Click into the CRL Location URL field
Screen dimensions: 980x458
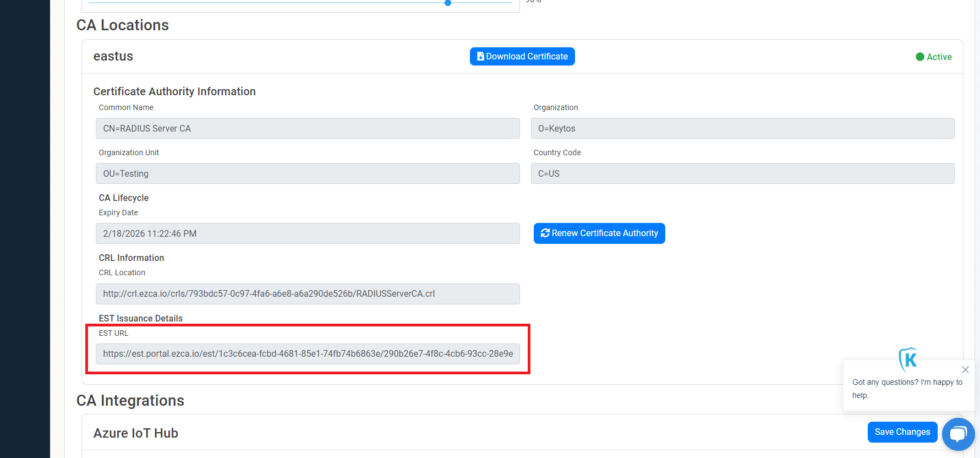tap(308, 294)
